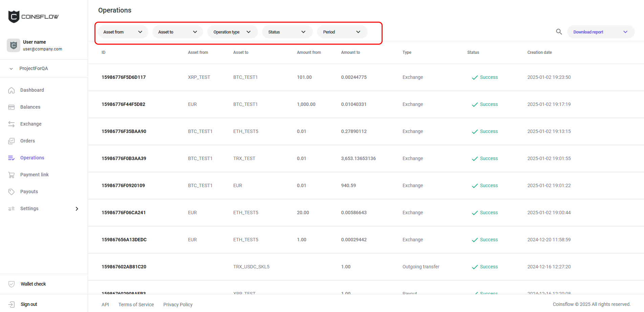Click the Dashboard home icon
Screen dimensions: 644x312
(12, 90)
